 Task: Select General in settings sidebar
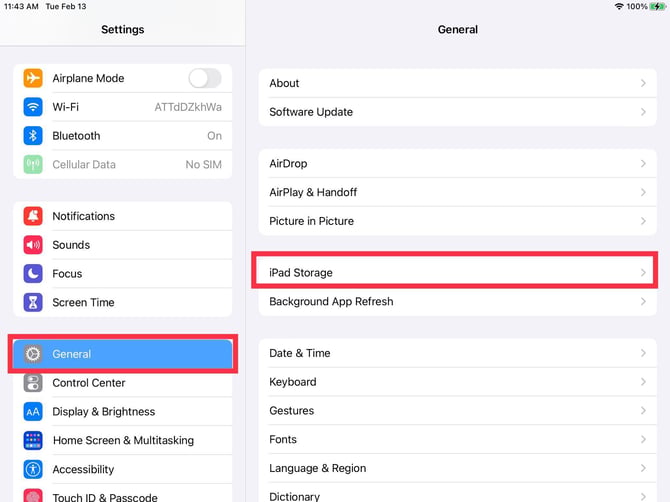pyautogui.click(x=123, y=354)
